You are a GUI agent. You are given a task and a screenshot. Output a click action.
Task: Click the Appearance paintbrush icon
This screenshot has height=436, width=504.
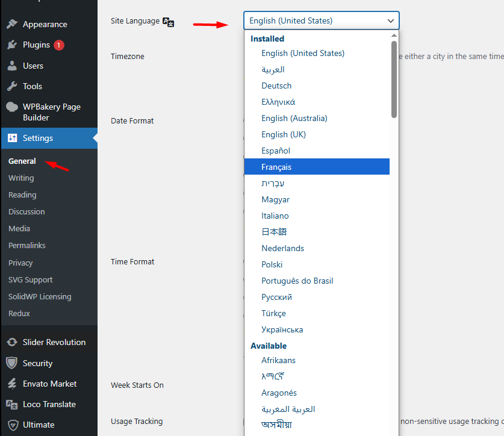coord(12,24)
